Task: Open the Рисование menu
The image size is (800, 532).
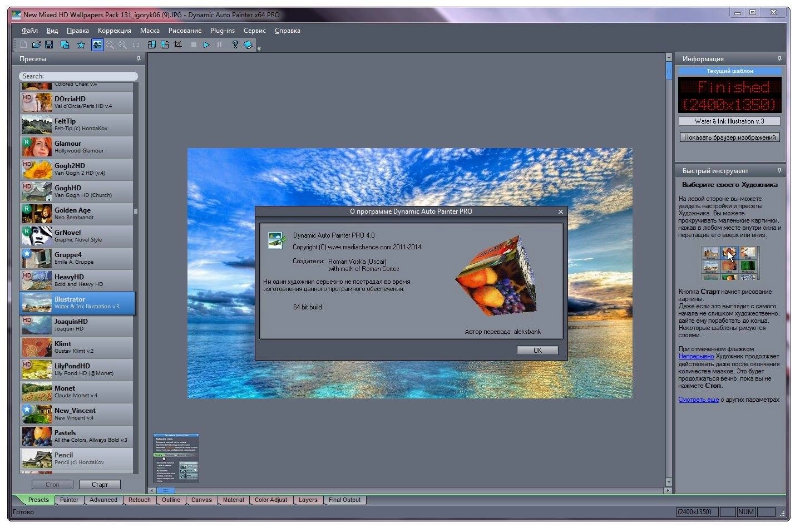Action: (185, 31)
